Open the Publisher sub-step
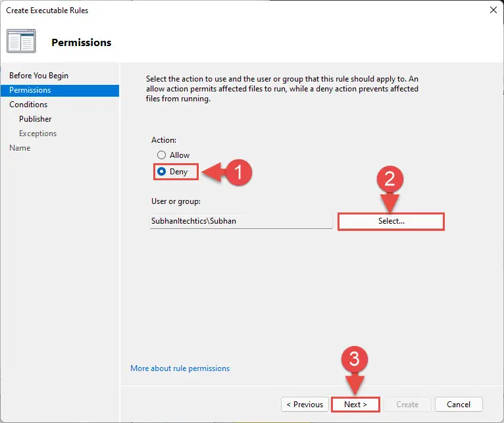Image resolution: width=504 pixels, height=423 pixels. point(35,119)
